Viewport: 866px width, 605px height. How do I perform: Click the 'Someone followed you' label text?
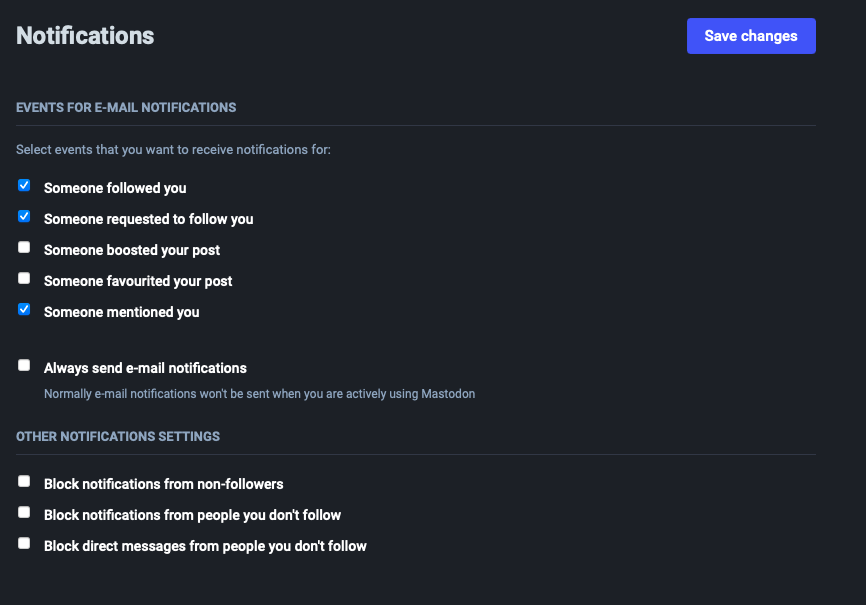click(x=115, y=188)
